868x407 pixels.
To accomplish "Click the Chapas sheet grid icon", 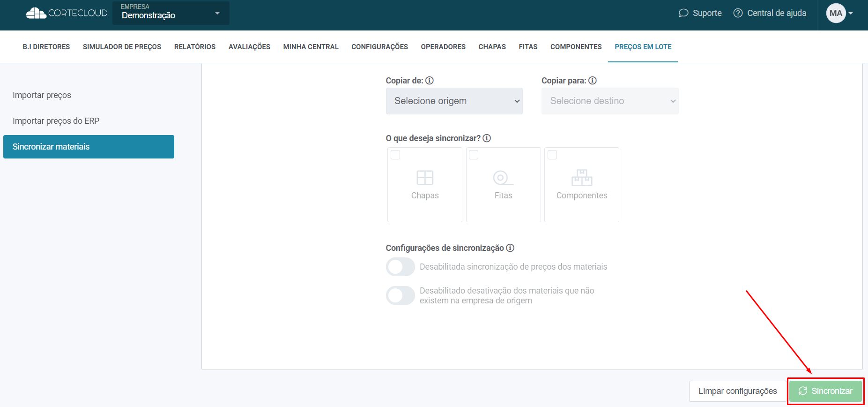I will point(425,178).
